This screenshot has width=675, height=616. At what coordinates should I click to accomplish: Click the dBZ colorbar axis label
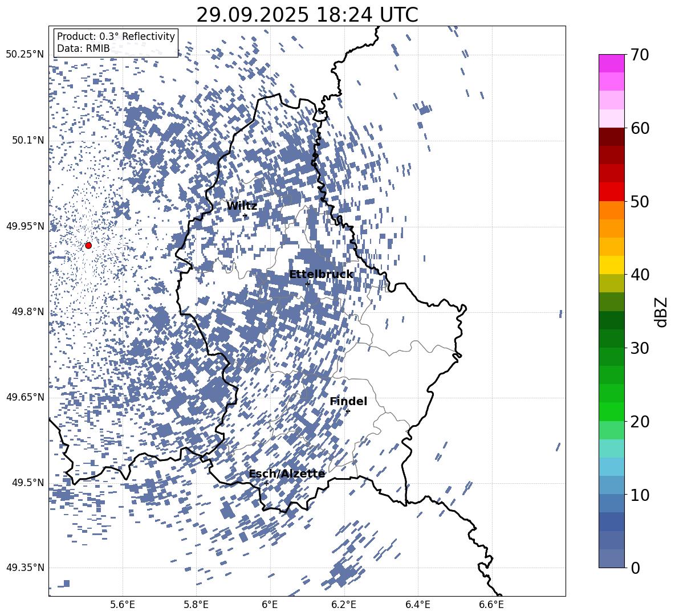(662, 312)
